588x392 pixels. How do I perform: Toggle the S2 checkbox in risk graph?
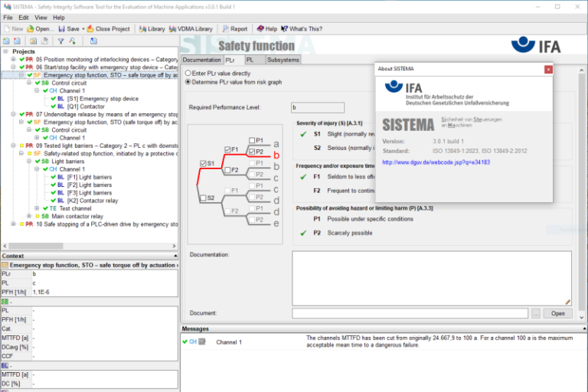203,198
